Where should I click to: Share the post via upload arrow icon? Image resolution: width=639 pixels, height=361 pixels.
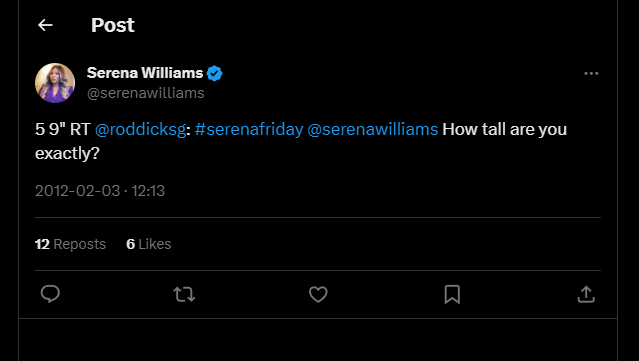pos(586,294)
